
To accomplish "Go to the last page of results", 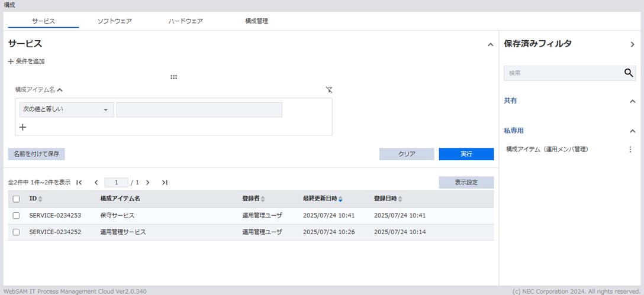I will [165, 183].
